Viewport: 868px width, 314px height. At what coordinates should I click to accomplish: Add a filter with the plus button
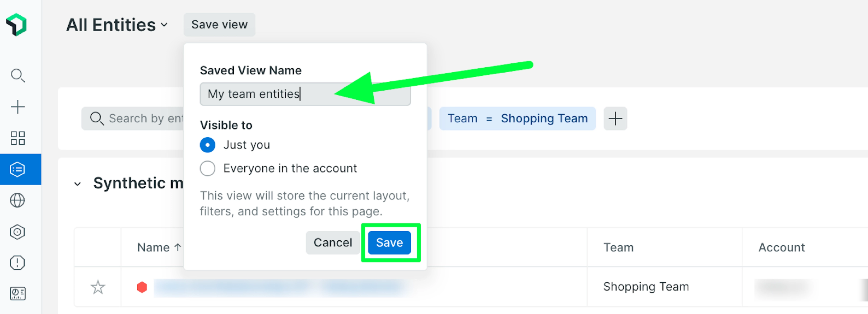click(615, 119)
